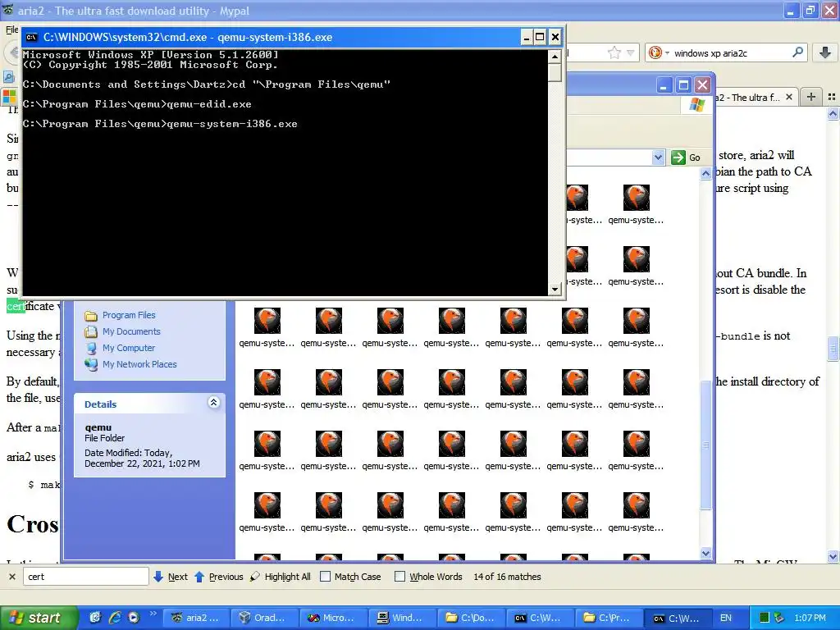
Task: Click the Explorer file list scroll-up arrow
Action: pos(705,174)
